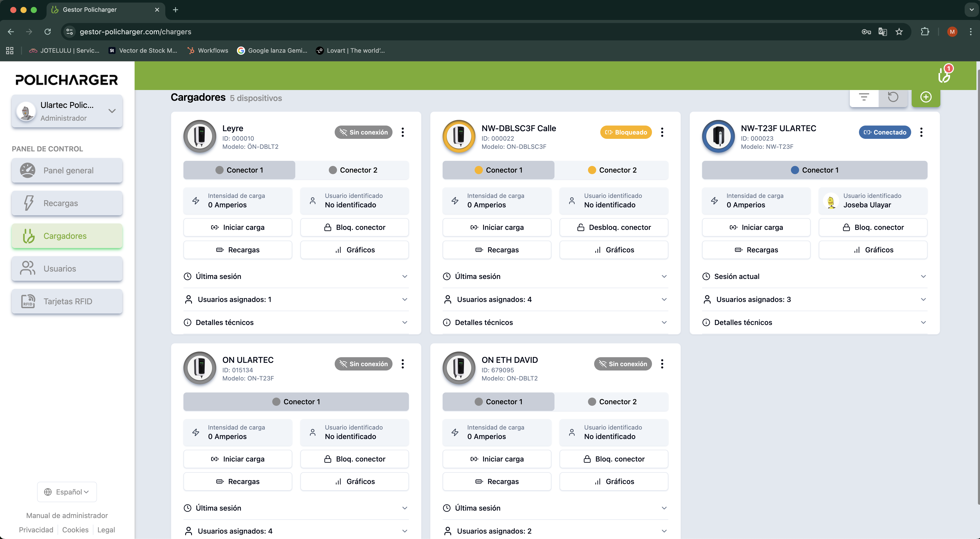Expand Última sesión for Leyre
Screen dimensions: 980x539
click(x=296, y=276)
